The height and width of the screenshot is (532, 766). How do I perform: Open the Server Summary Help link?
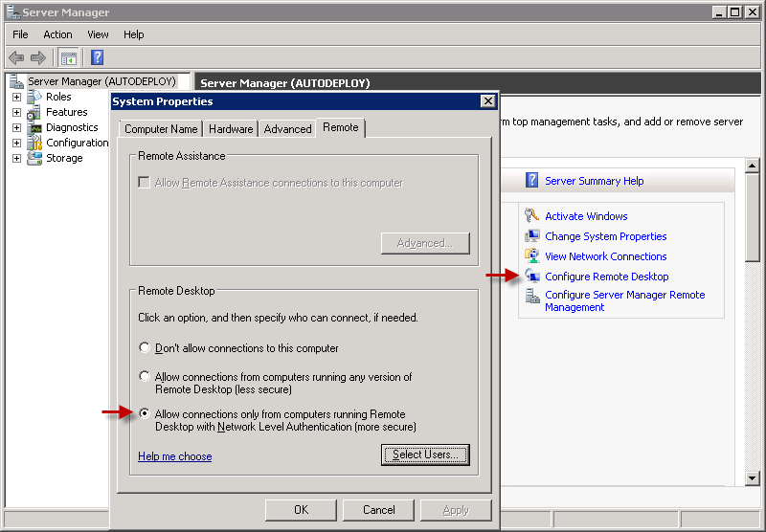pyautogui.click(x=594, y=181)
